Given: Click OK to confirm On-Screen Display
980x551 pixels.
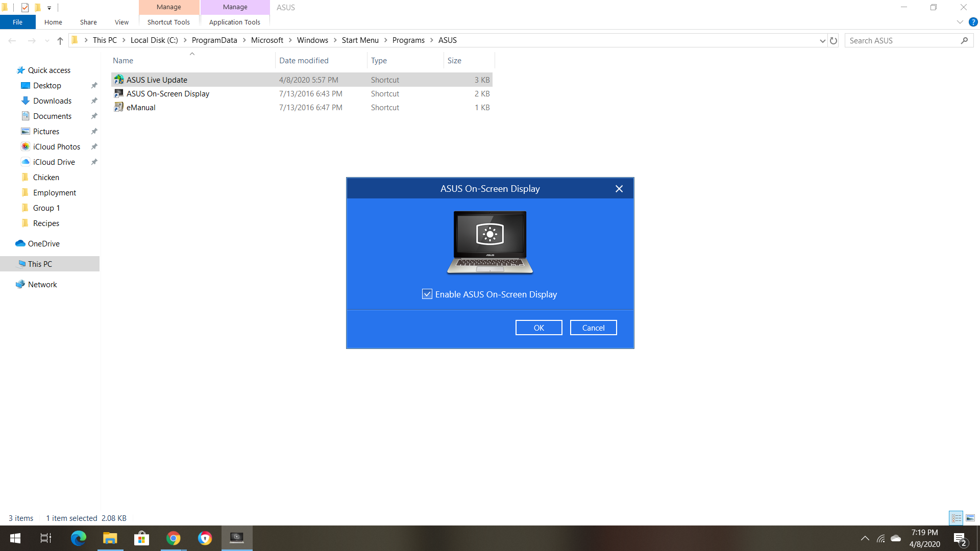Looking at the screenshot, I should tap(538, 328).
